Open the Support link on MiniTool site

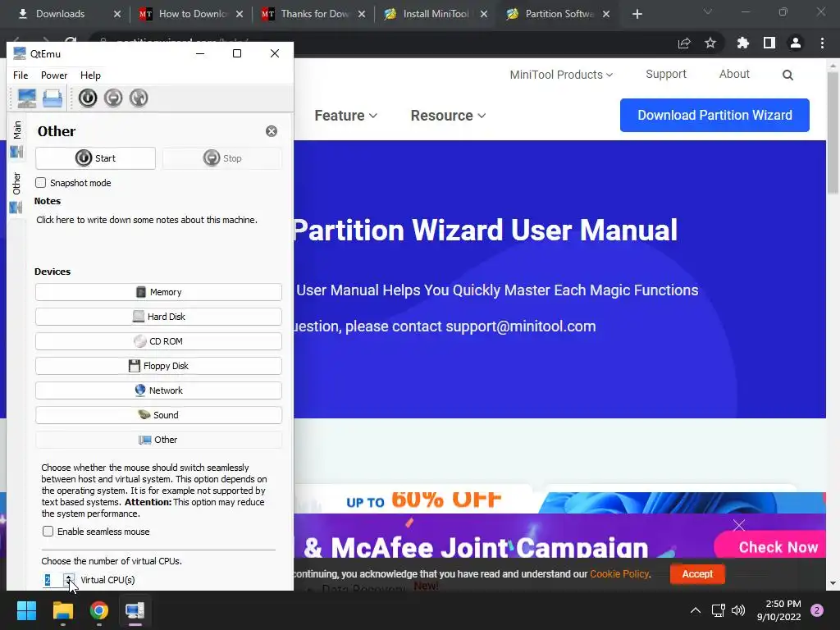tap(666, 75)
